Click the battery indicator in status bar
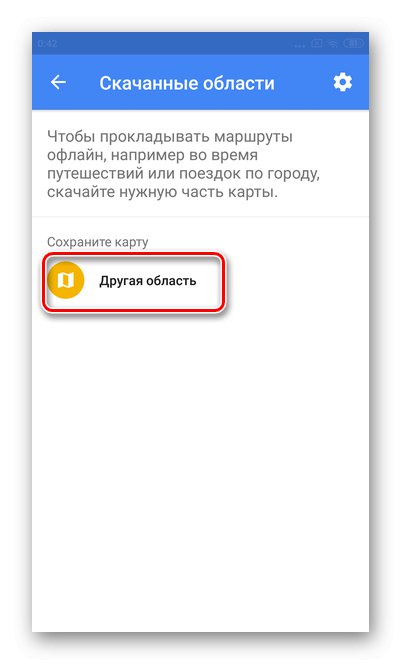The height and width of the screenshot is (664, 401). pyautogui.click(x=353, y=44)
